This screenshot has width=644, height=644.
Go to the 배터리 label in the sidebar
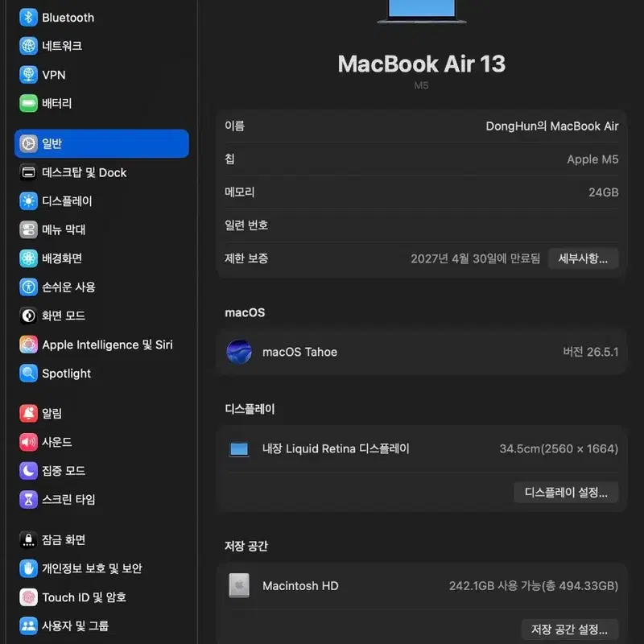click(x=56, y=103)
